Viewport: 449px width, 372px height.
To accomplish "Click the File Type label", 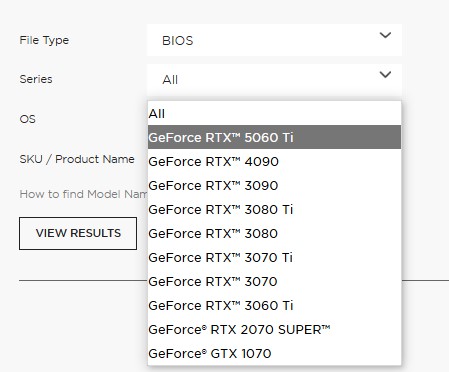I will tap(44, 40).
